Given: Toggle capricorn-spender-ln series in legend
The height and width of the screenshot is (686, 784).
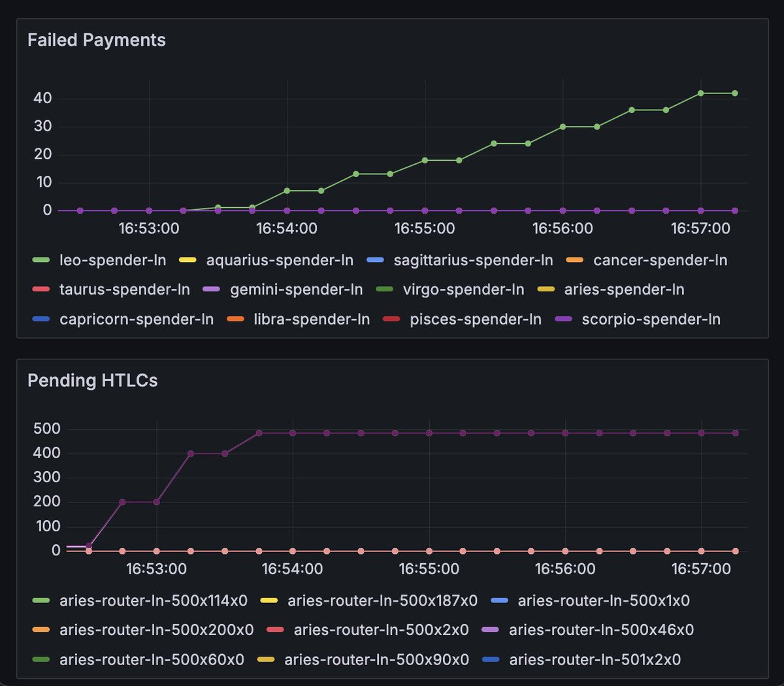Looking at the screenshot, I should (123, 319).
